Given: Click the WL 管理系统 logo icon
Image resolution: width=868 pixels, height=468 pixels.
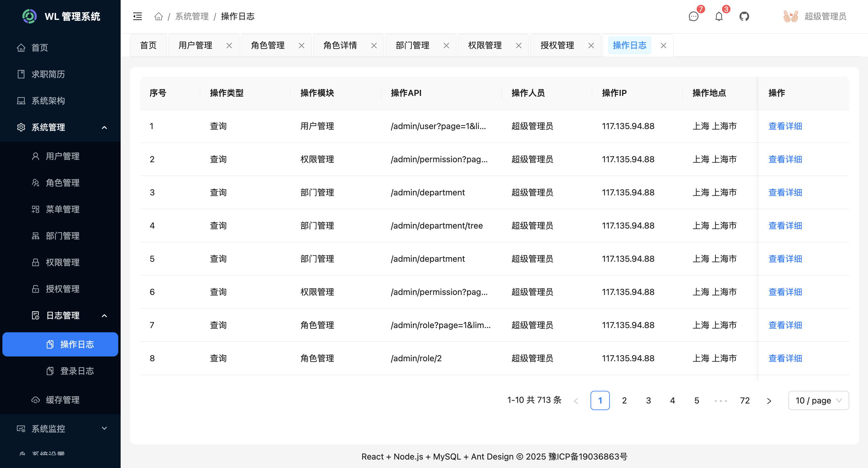Looking at the screenshot, I should (x=29, y=16).
